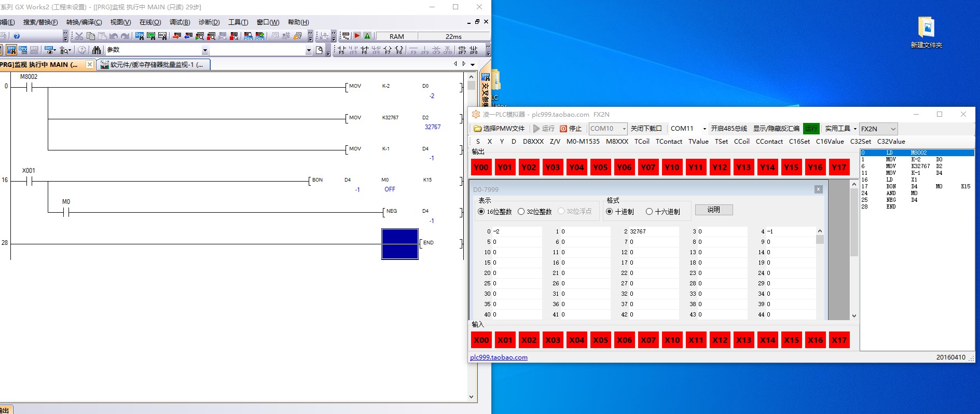Toggle the X01 input button
Viewport: 980px width, 414px height.
(x=505, y=340)
